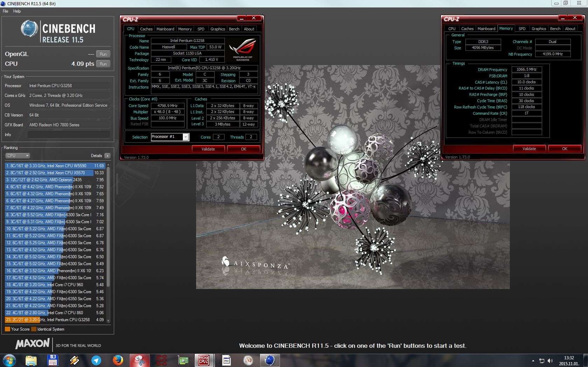Open Bench tab in left CPU-Z window
Viewport: 588px width, 367px height.
[x=234, y=29]
